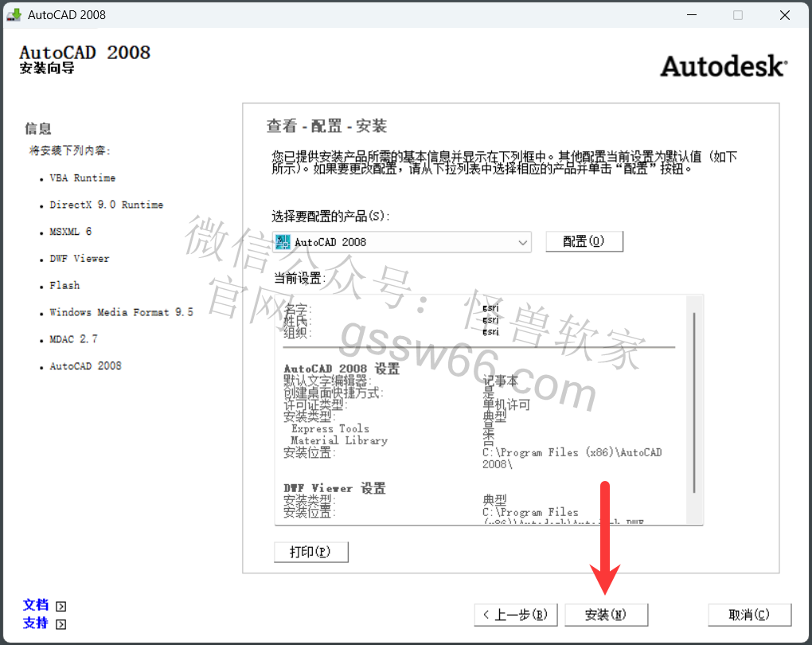Open the 文档 documentation link
The image size is (812, 645).
coord(36,605)
